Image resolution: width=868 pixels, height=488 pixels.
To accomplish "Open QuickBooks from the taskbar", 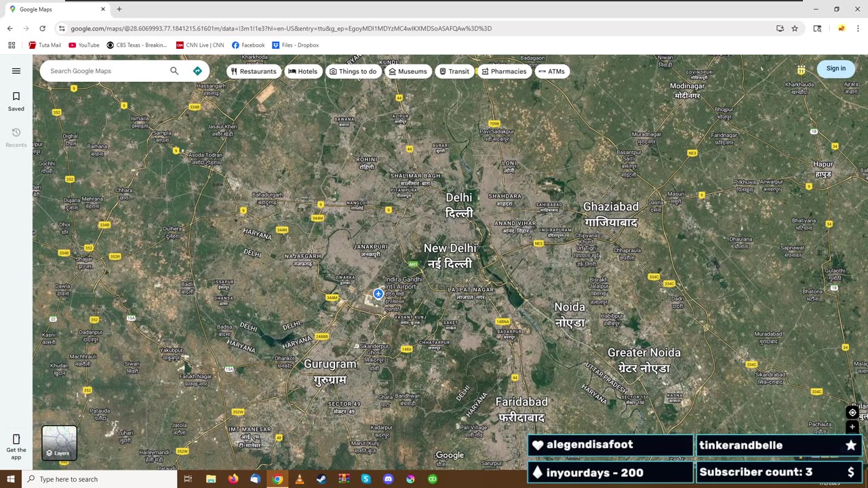I will (x=433, y=479).
